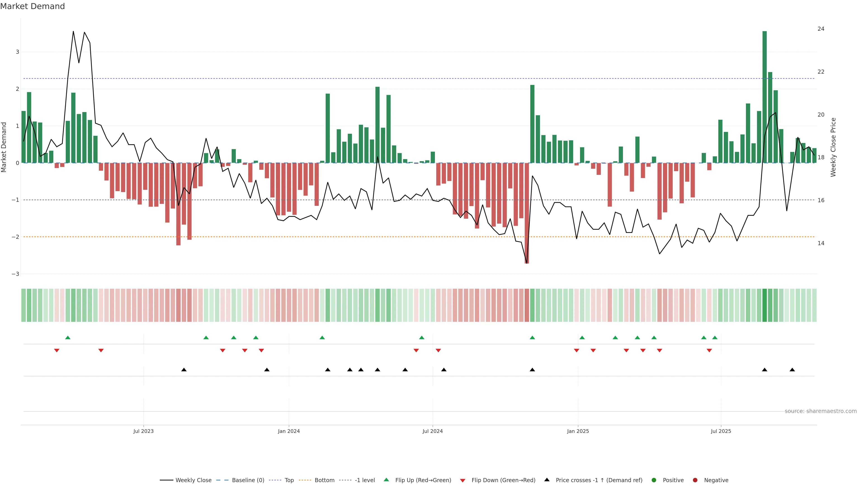Screen dimensions: 868x488
Task: Click the first green flip-up marker
Action: 68,338
